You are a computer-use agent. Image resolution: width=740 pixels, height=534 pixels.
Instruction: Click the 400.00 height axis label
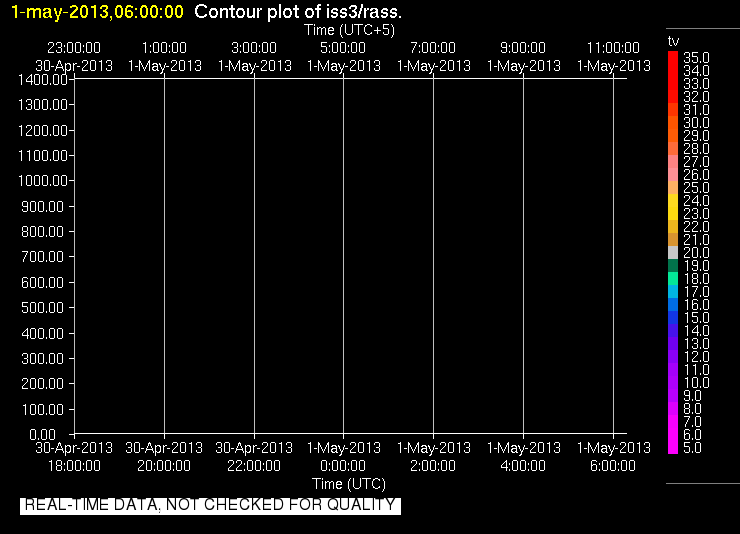point(43,334)
